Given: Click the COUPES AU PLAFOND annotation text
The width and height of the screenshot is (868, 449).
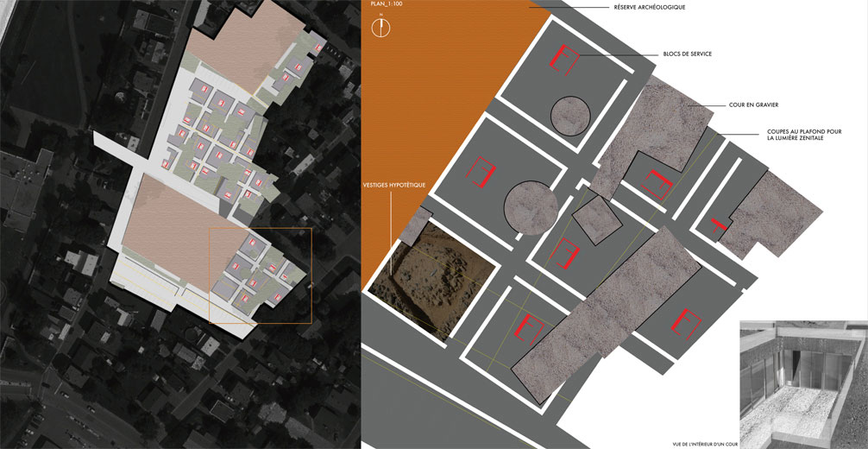Looking at the screenshot, I should coord(797,134).
